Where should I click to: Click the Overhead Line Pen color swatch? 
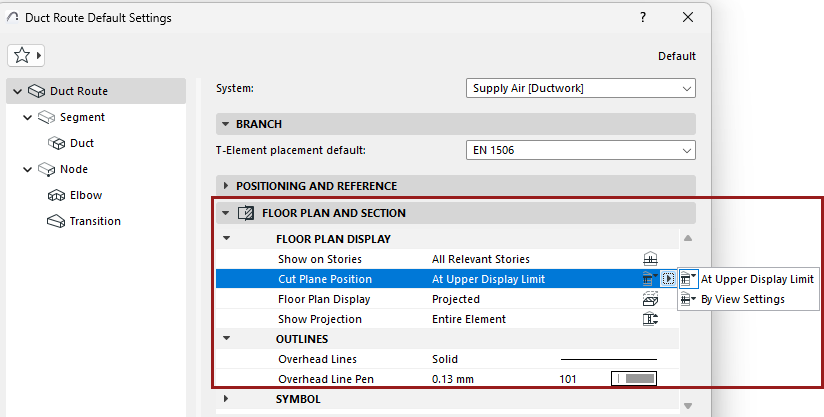(x=634, y=379)
